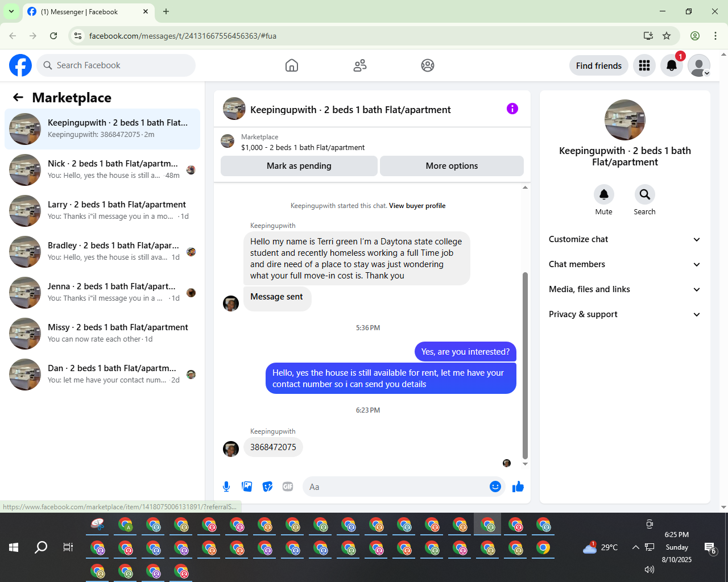Image resolution: width=728 pixels, height=582 pixels.
Task: Open the Keepingupwith conversation in the list
Action: 102,129
